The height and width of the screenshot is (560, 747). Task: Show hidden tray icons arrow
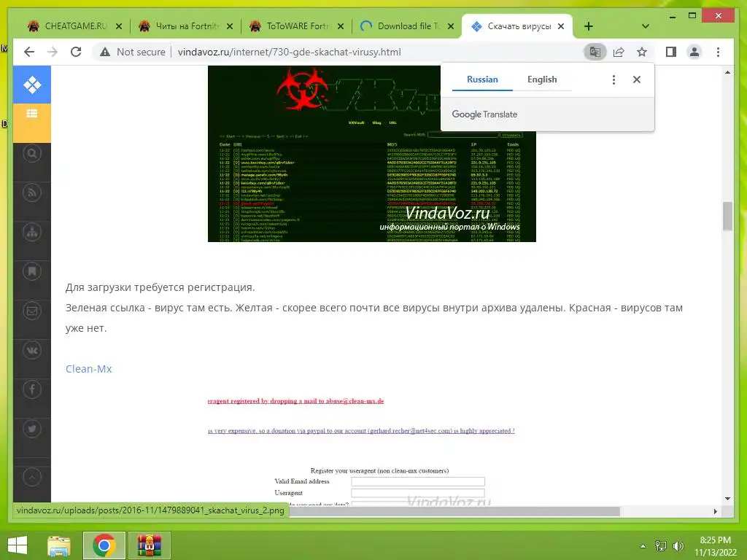coord(643,546)
